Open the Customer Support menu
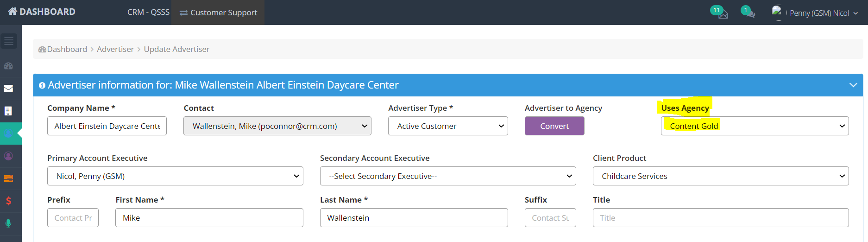 pyautogui.click(x=218, y=13)
